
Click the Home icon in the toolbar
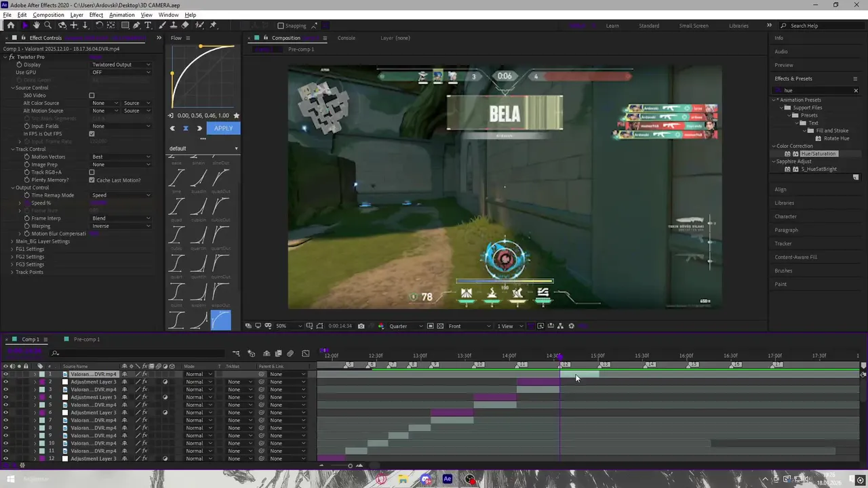click(10, 25)
